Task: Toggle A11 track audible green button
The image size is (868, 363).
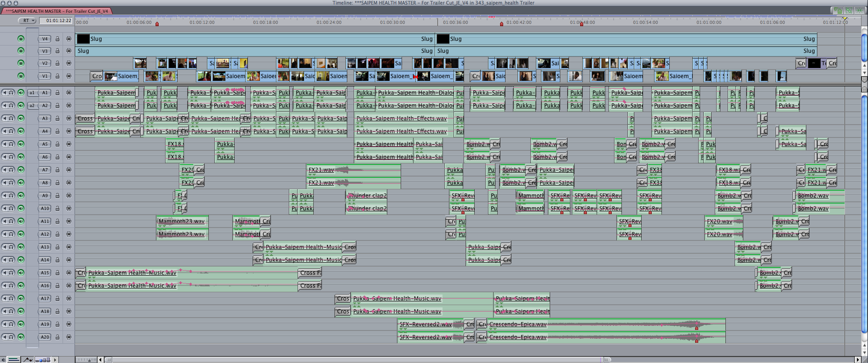Action: point(21,221)
